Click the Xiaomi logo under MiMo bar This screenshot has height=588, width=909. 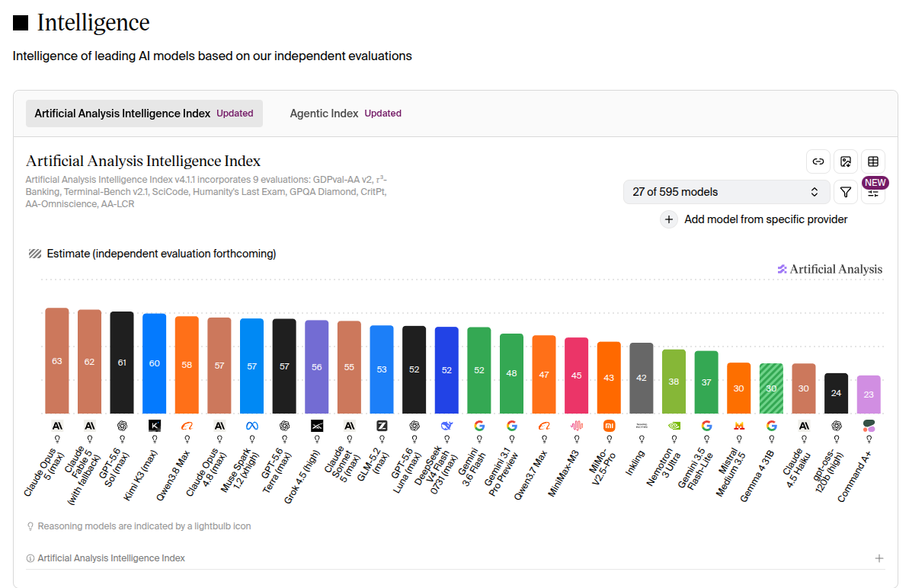[x=609, y=426]
